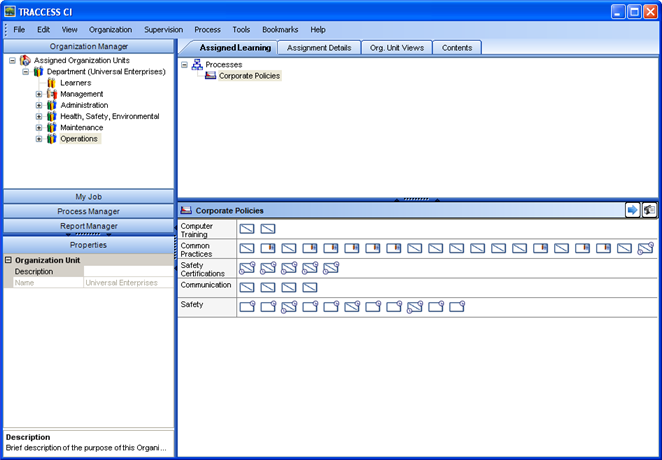Click the last Safety row task icon
This screenshot has width=662, height=460.
tap(457, 306)
